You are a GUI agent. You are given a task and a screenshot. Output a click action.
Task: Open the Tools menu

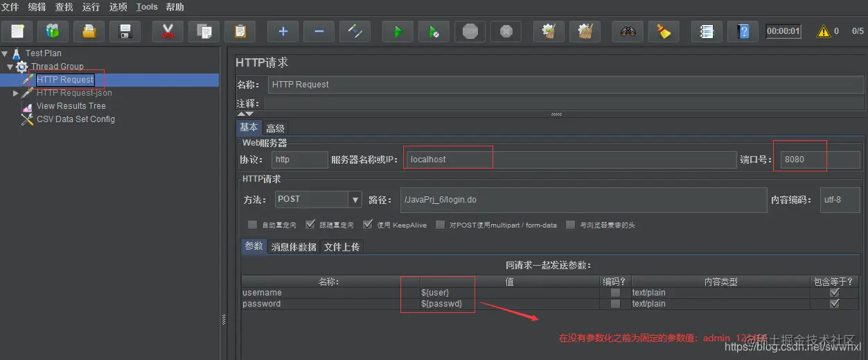147,7
